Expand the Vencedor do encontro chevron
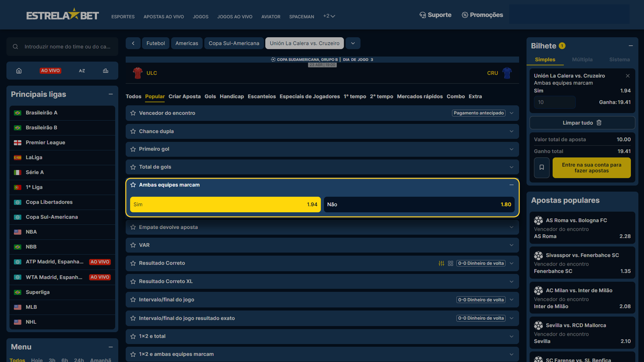 tap(512, 113)
